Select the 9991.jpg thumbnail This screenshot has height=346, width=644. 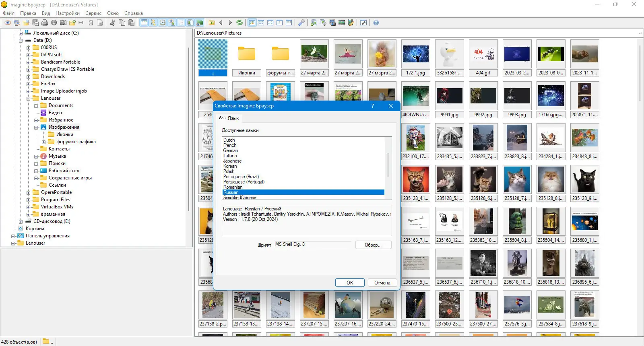pos(450,100)
